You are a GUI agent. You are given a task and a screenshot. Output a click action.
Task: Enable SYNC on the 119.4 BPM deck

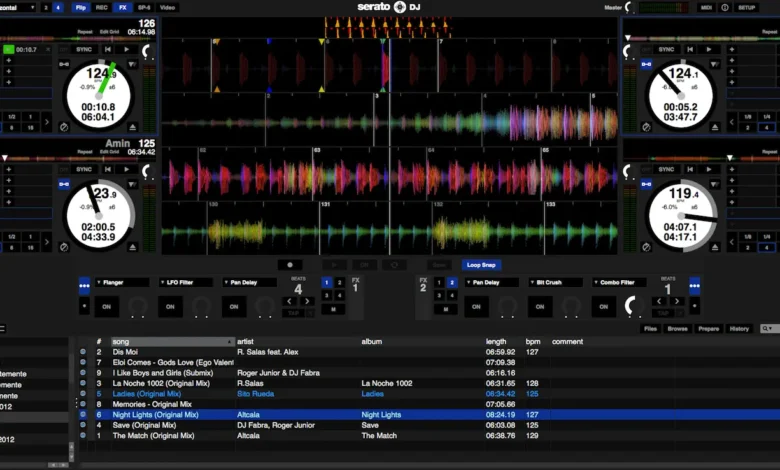666,169
